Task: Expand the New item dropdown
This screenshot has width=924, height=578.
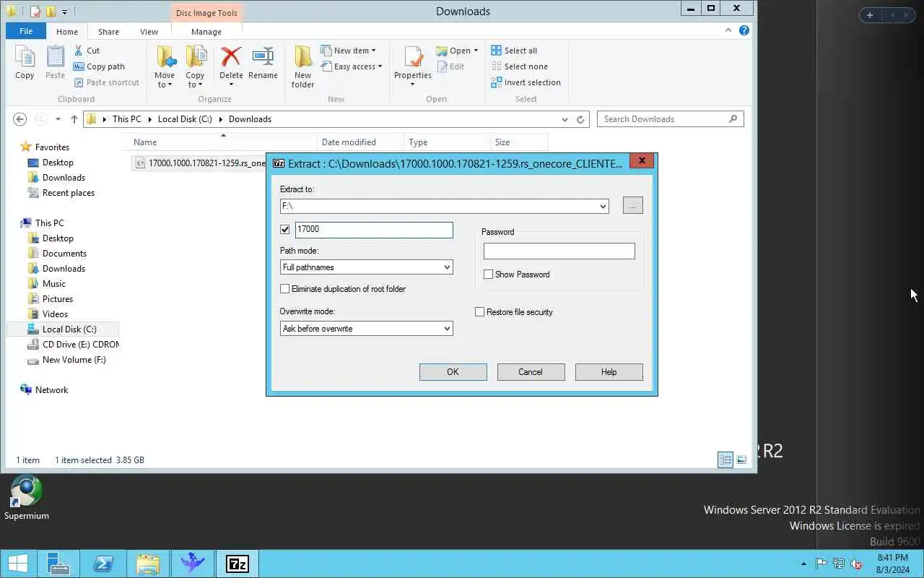Action: pos(373,51)
